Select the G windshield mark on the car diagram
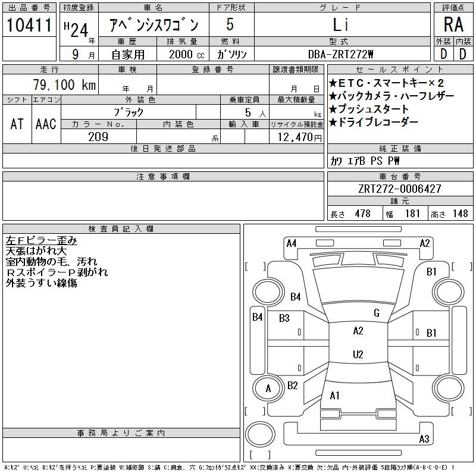This screenshot has width=476, height=476. 376,313
